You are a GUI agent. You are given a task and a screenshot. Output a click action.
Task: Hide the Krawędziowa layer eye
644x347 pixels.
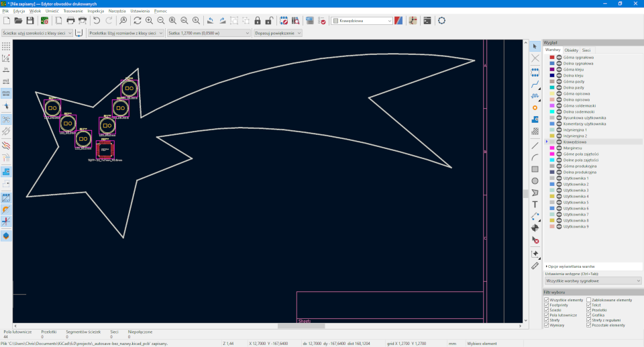(559, 142)
